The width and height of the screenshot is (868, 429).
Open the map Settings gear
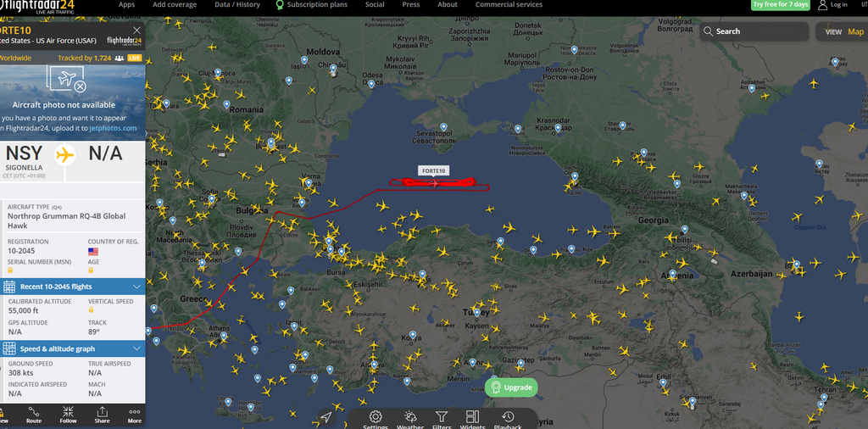point(376,419)
